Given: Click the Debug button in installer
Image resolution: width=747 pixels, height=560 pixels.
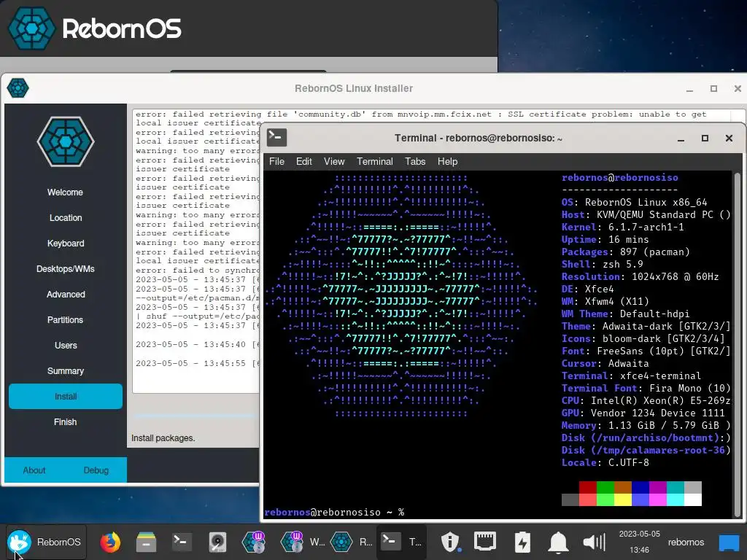Looking at the screenshot, I should (x=96, y=470).
